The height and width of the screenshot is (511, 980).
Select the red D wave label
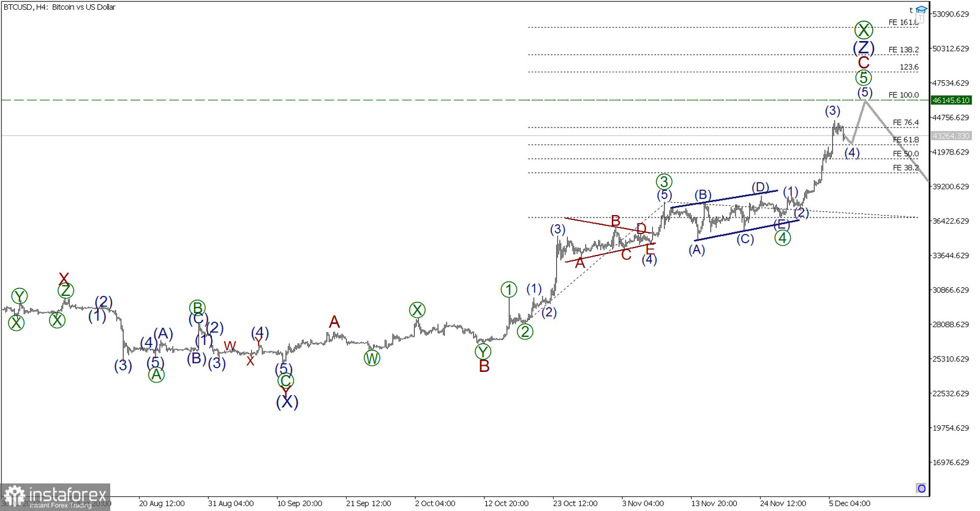click(x=641, y=229)
